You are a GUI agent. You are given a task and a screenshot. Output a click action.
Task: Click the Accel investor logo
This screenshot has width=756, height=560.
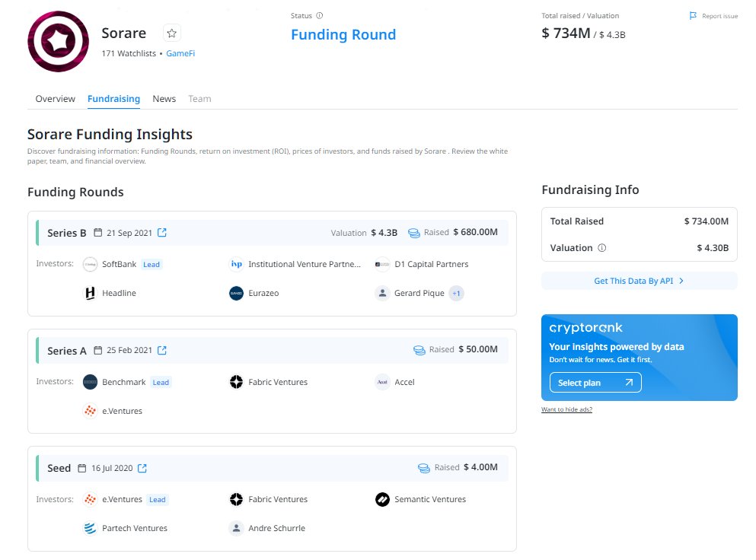point(382,382)
